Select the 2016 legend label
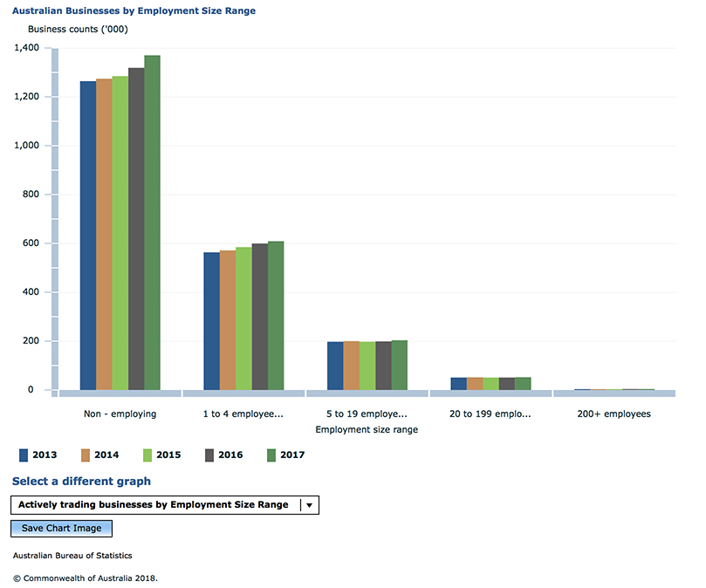 (x=230, y=455)
